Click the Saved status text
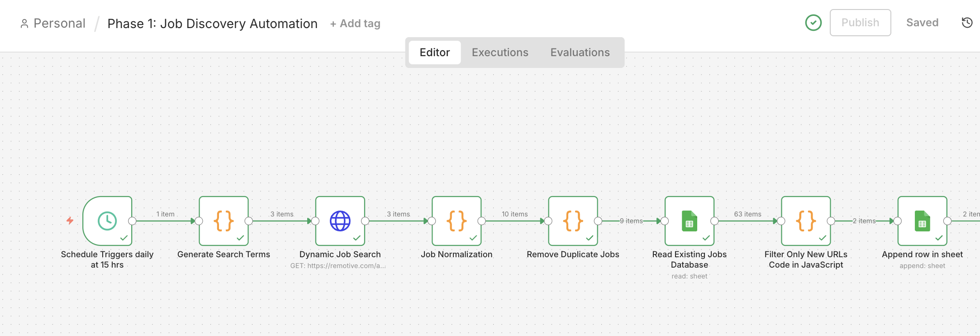980x336 pixels. tap(923, 23)
